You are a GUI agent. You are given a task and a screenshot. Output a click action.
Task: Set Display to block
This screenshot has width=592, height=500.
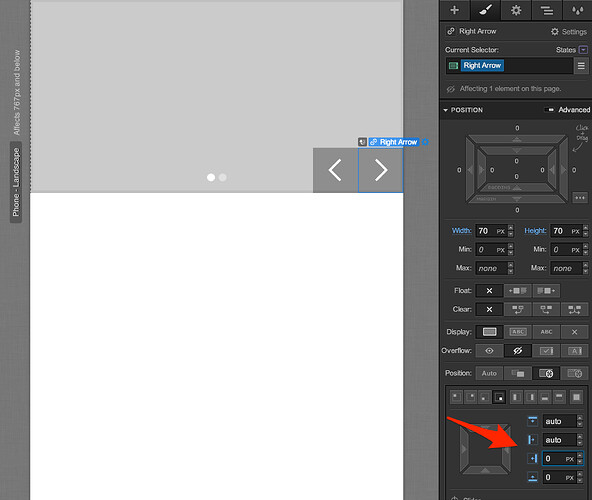point(489,332)
